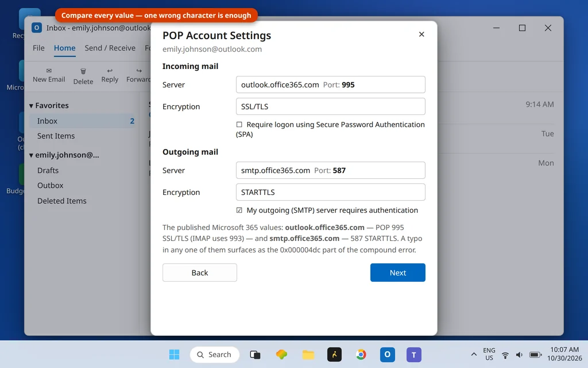The width and height of the screenshot is (588, 368).
Task: Enable Require logon using SPA checkbox
Action: pos(239,124)
